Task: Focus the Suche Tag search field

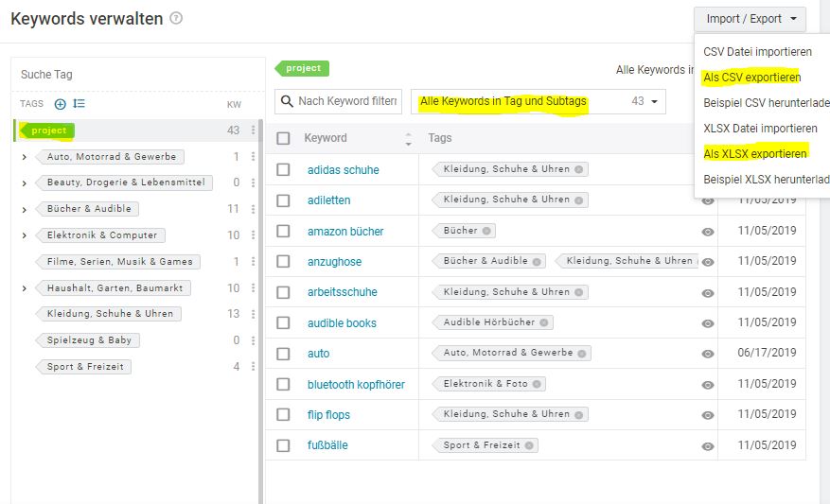Action: (137, 75)
